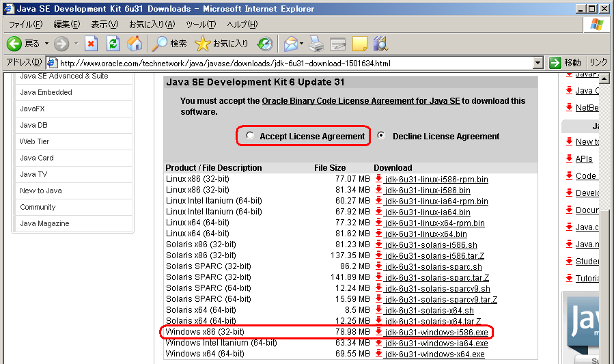The height and width of the screenshot is (364, 614).
Task: Open the address bar dropdown arrow
Action: click(538, 63)
